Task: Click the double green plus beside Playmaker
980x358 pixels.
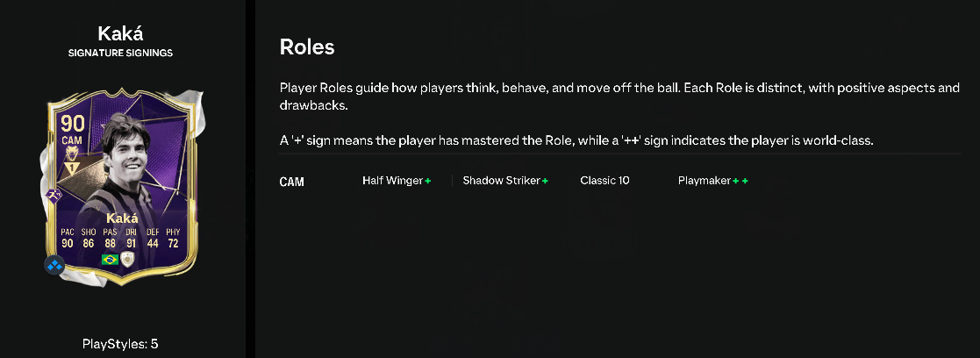Action: click(x=740, y=181)
